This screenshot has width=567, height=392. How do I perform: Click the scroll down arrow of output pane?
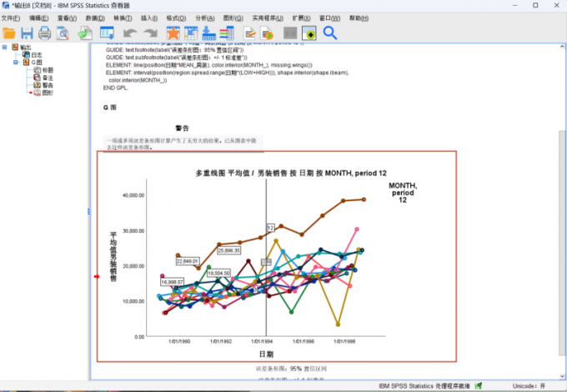pos(562,376)
